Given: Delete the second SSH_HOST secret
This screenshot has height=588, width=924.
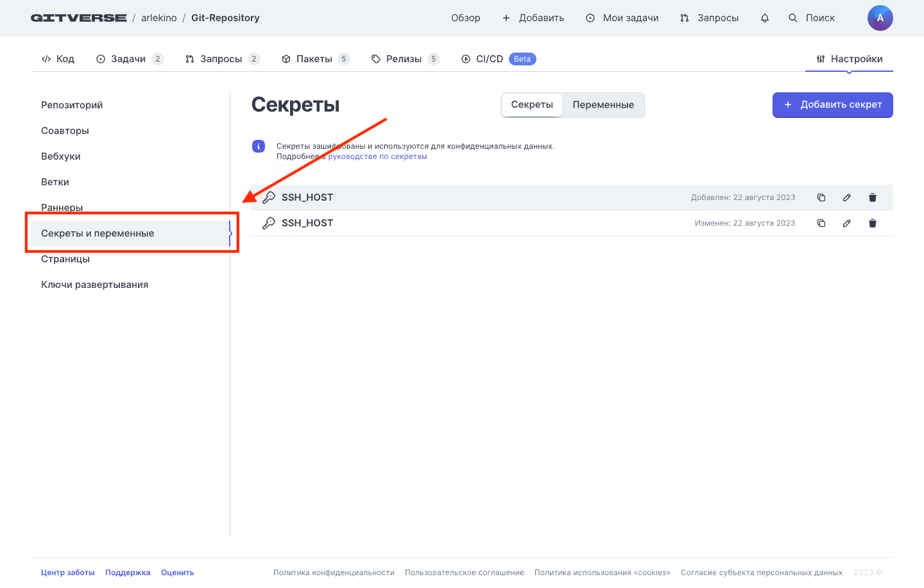Looking at the screenshot, I should (872, 223).
